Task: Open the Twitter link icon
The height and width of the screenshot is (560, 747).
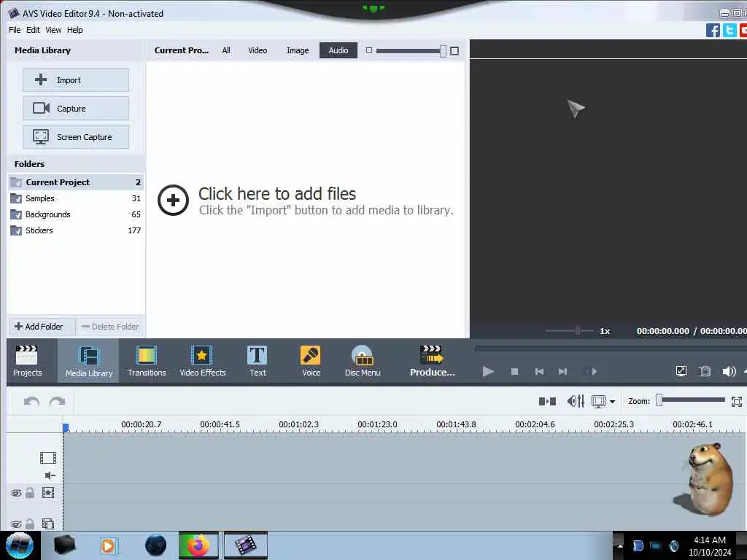Action: (729, 31)
